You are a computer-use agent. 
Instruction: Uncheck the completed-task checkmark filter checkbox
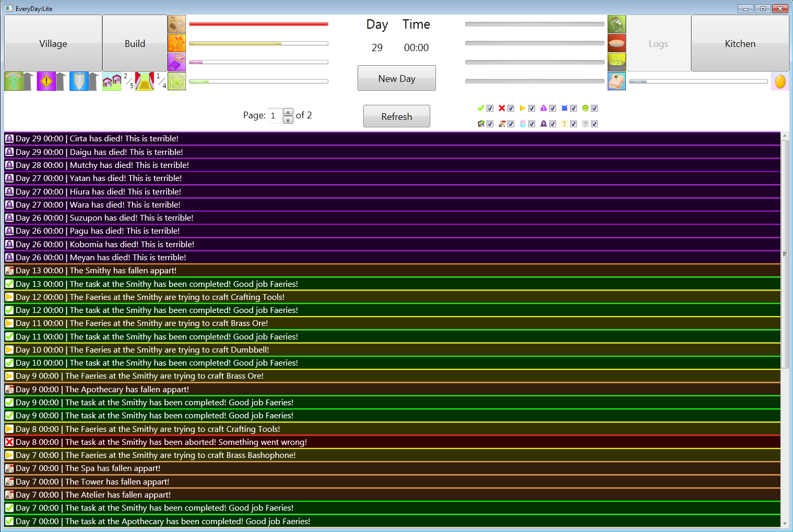click(490, 108)
